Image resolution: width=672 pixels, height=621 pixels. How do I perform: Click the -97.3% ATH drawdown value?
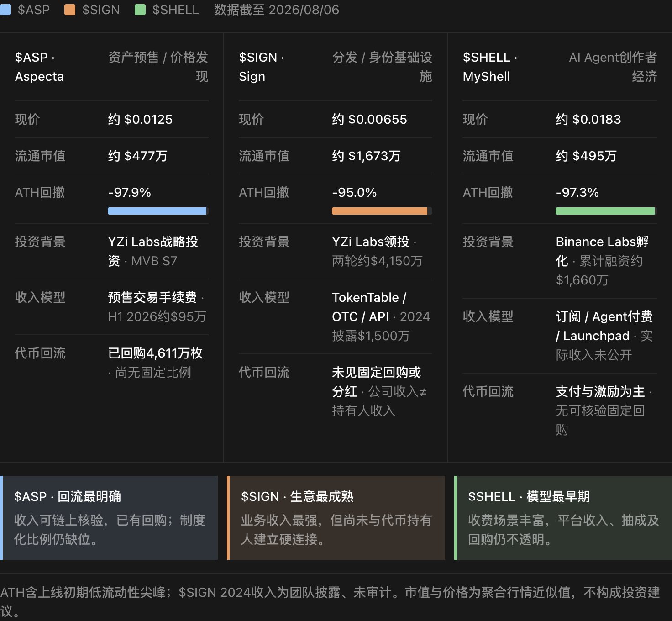point(577,192)
